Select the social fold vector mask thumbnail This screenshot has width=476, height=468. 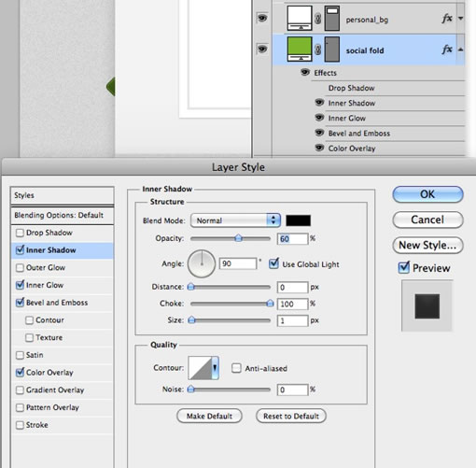point(331,50)
